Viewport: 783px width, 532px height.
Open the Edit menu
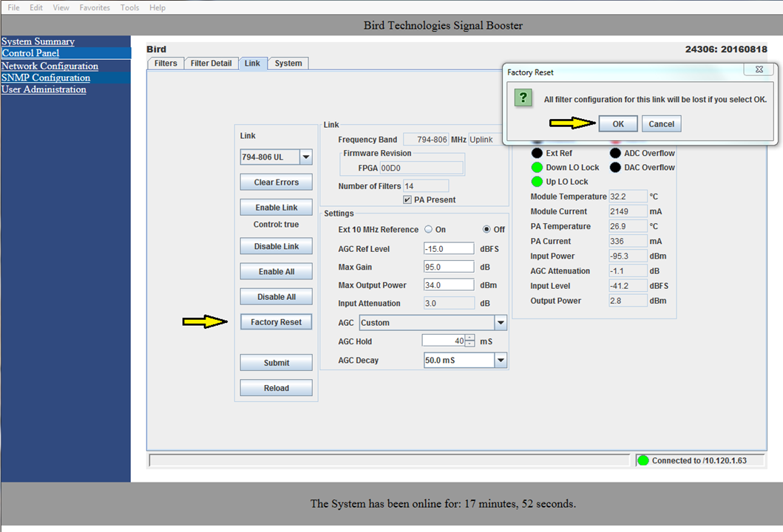pyautogui.click(x=36, y=7)
